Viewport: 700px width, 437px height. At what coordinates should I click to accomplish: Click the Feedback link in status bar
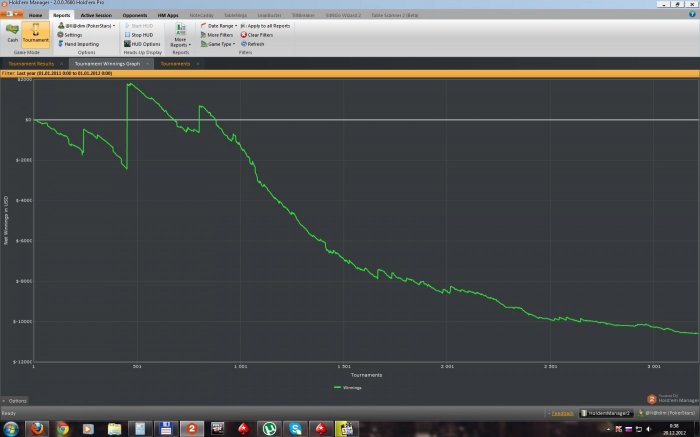point(562,412)
